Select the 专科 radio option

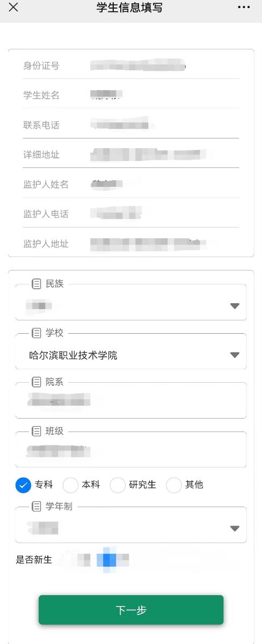pos(23,485)
